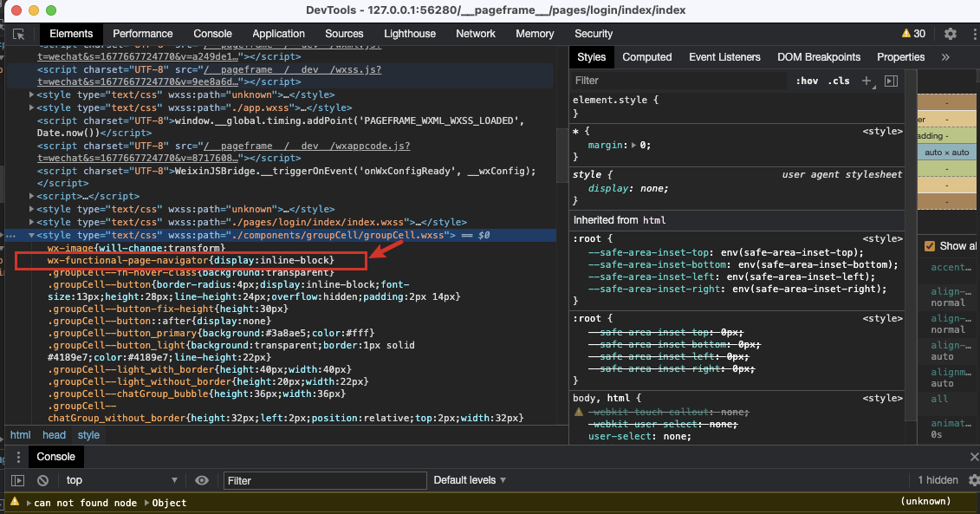The image size is (980, 514).
Task: Open the Sources tab
Action: [x=344, y=34]
